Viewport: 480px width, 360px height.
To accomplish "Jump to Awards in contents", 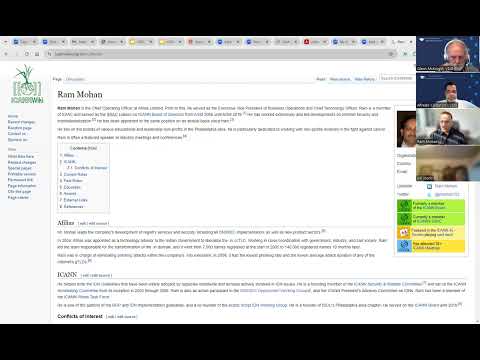I will (x=70, y=194).
